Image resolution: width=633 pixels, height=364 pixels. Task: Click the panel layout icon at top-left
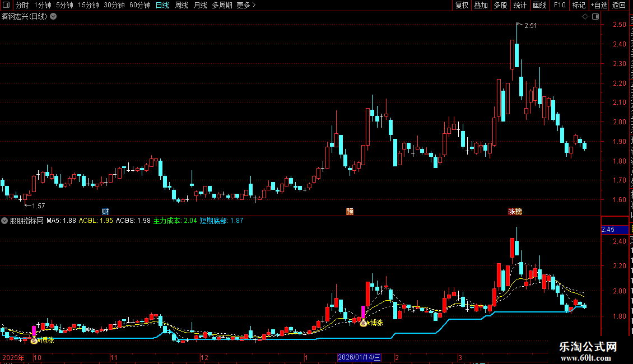6,5
